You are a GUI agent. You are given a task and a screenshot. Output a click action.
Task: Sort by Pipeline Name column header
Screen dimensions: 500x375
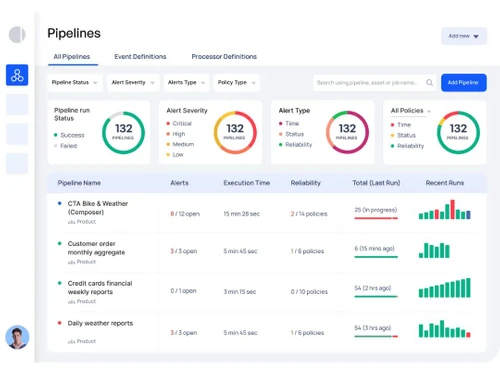pyautogui.click(x=79, y=183)
